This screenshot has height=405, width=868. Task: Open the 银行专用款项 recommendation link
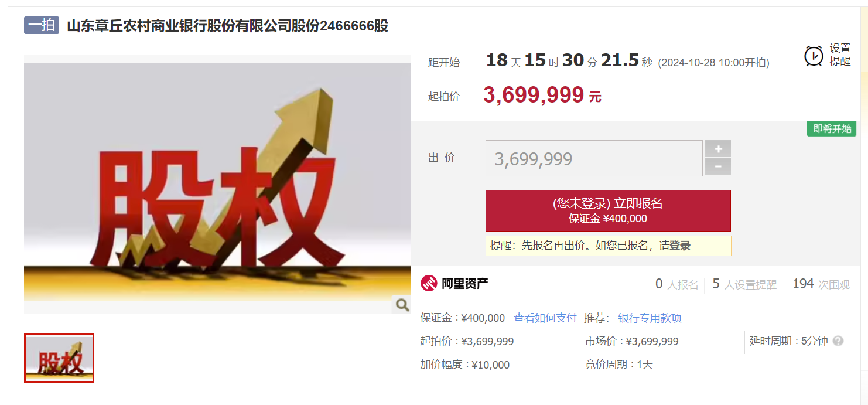click(x=650, y=318)
